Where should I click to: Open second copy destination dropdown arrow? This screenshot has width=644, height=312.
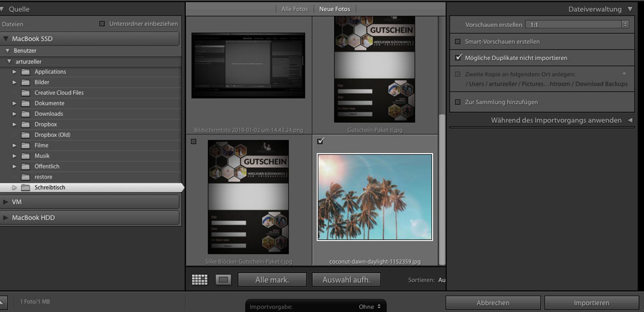pos(624,74)
